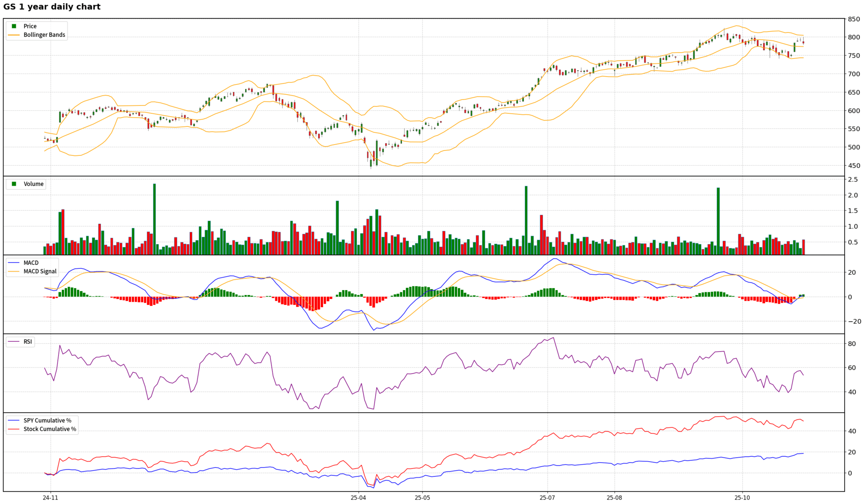
Task: Click the 80 RSI axis label
Action: tap(852, 344)
